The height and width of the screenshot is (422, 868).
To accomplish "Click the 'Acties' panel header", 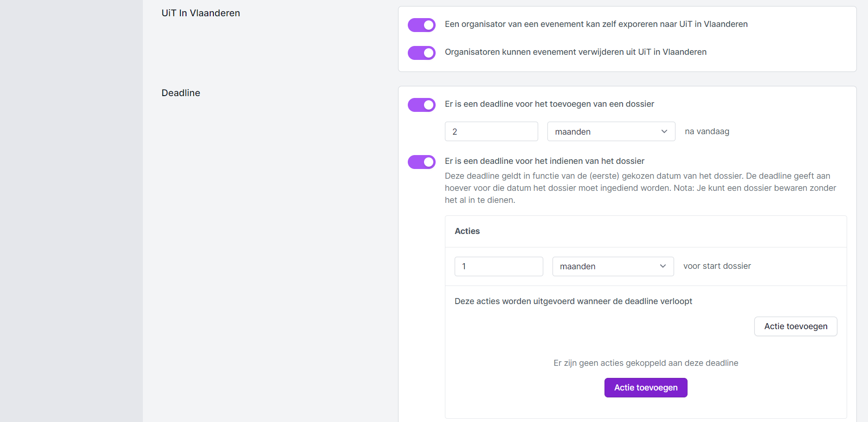I will [467, 231].
